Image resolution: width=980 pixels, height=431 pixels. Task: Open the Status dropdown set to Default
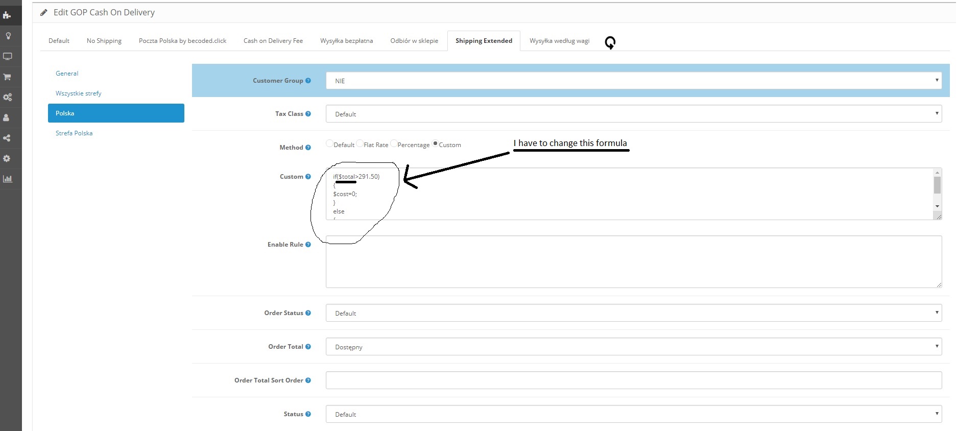coord(634,414)
